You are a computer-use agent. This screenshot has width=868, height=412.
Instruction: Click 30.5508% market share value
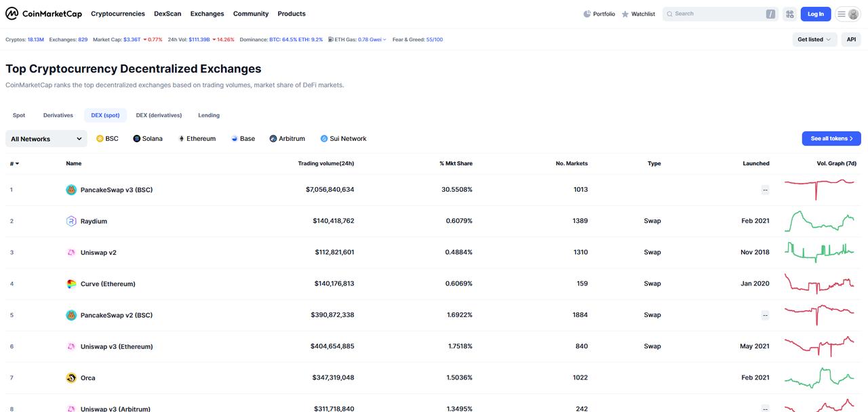pos(457,190)
